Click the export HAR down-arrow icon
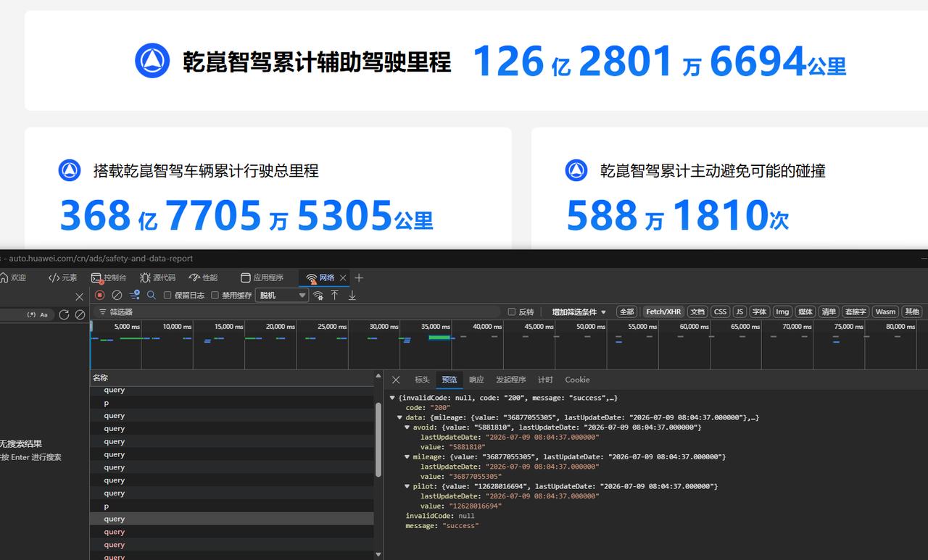 coord(352,296)
